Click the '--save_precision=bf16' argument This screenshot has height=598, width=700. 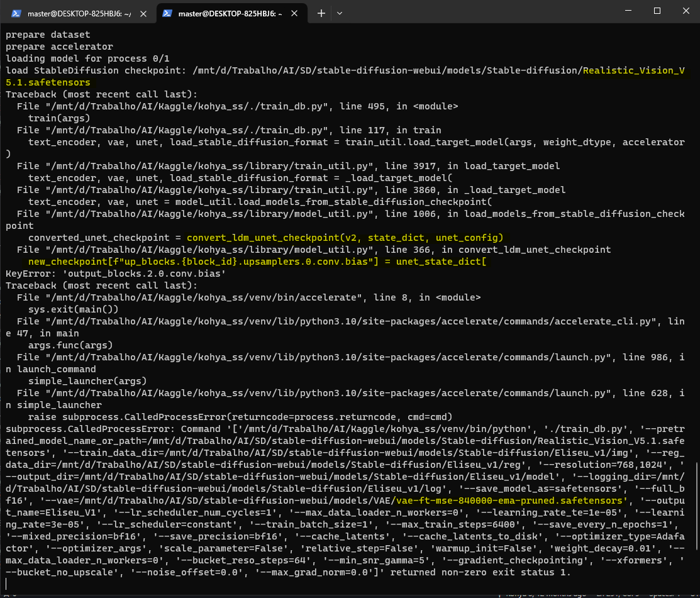(x=218, y=536)
